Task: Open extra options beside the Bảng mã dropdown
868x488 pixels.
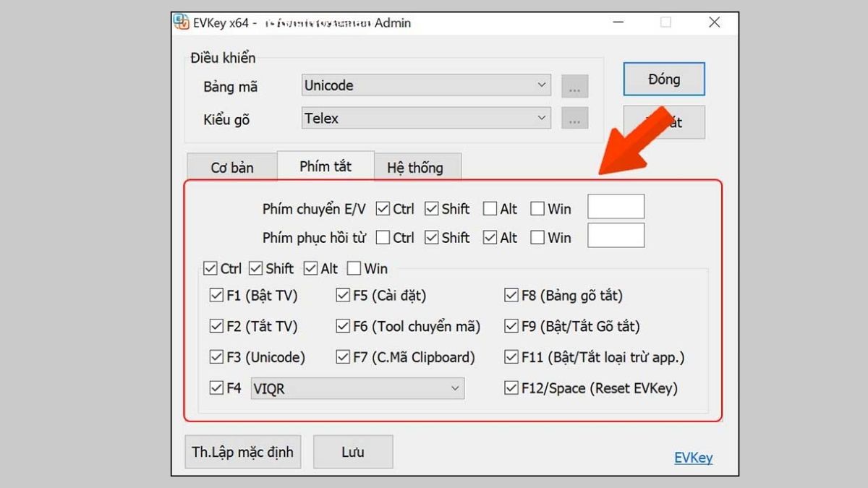Action: pos(574,85)
